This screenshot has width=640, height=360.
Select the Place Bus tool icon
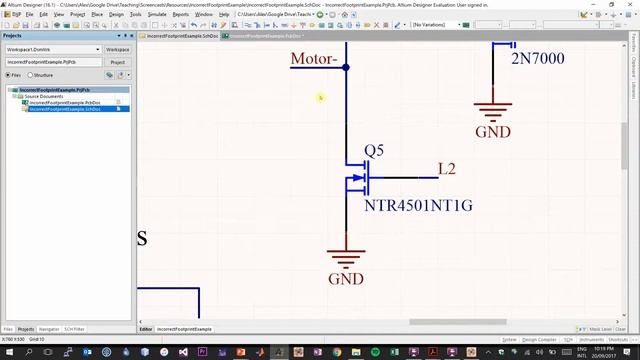pos(257,25)
